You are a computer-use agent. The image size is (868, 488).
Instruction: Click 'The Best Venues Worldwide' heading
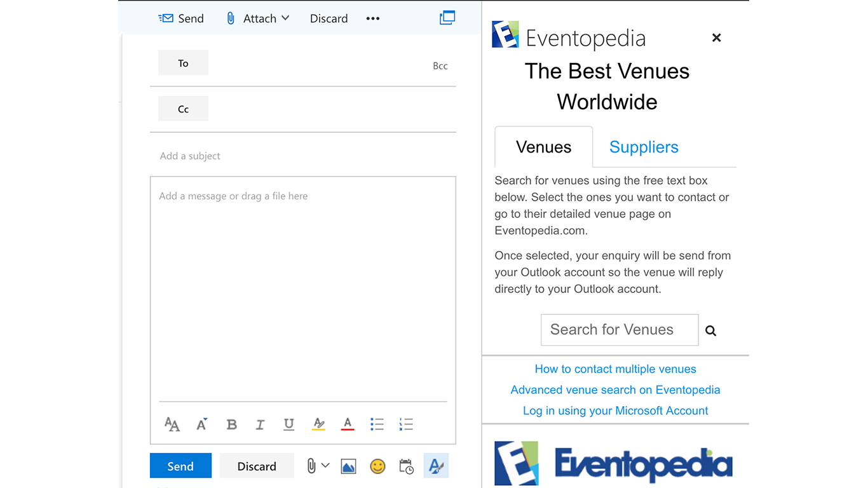coord(607,86)
